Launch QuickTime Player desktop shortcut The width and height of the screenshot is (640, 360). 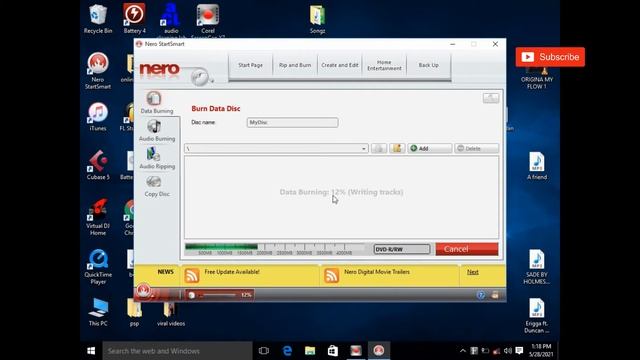coord(98,266)
